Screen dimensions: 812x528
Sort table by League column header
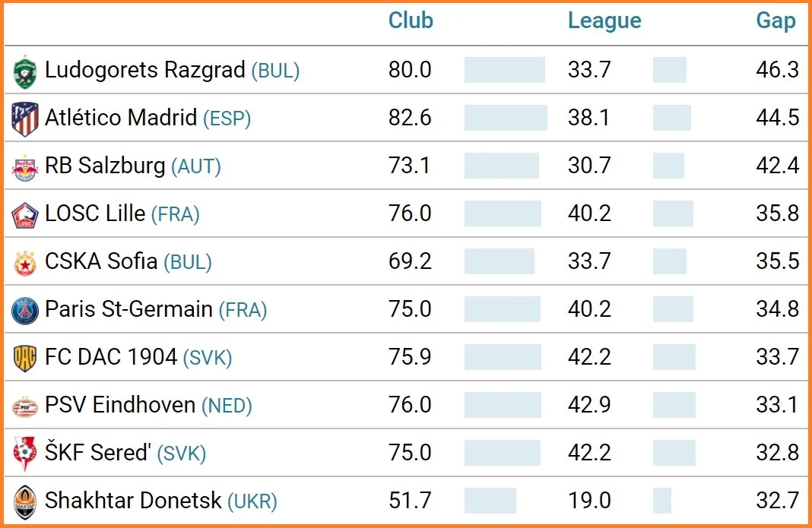click(604, 21)
